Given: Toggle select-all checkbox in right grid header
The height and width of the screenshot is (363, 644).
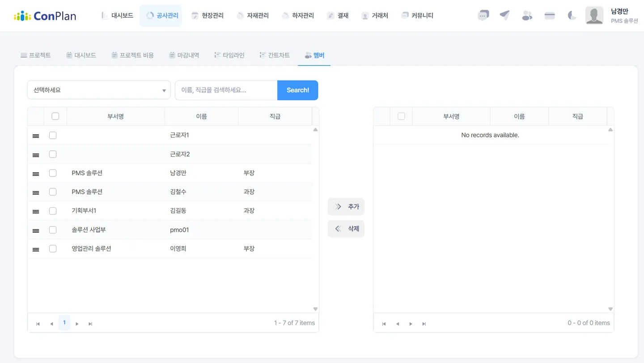Looking at the screenshot, I should tap(401, 116).
